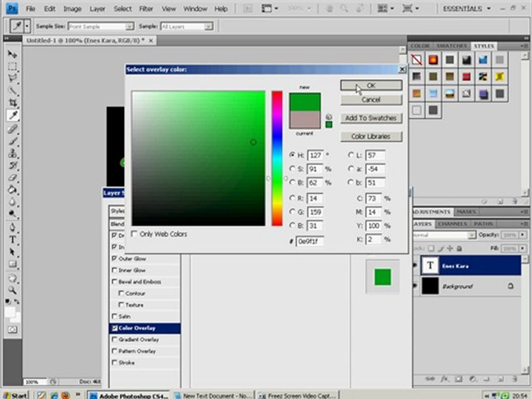The height and width of the screenshot is (399, 532).
Task: Select the Magic Wand tool
Action: (x=12, y=90)
